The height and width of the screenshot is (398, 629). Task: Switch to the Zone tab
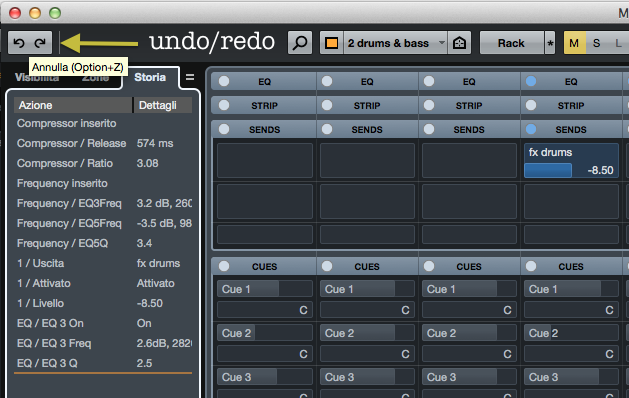(x=95, y=77)
